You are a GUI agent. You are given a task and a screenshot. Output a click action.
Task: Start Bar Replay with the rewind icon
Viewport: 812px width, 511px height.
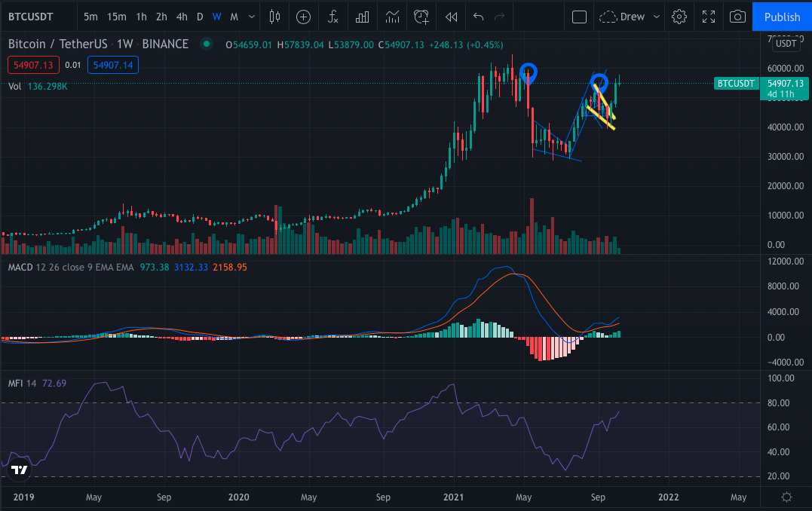451,17
